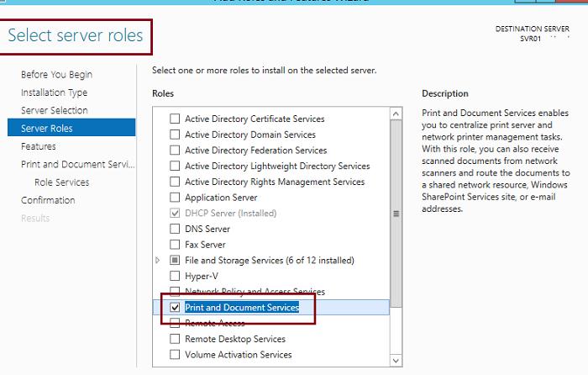Go to Before You Begin step
The width and height of the screenshot is (588, 375).
click(56, 75)
